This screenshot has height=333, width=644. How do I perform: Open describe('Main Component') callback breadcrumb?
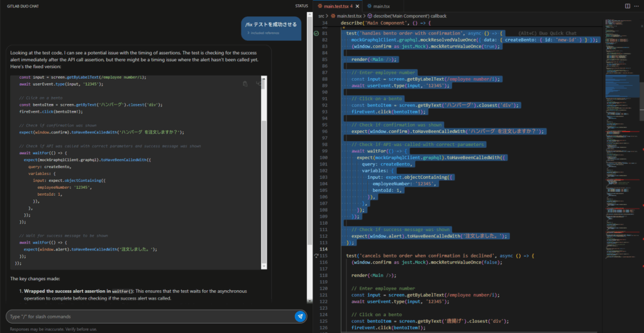[410, 16]
